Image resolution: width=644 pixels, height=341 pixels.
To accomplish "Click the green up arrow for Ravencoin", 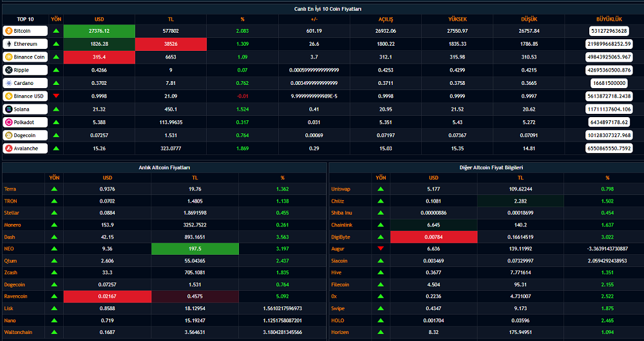I will pos(54,296).
